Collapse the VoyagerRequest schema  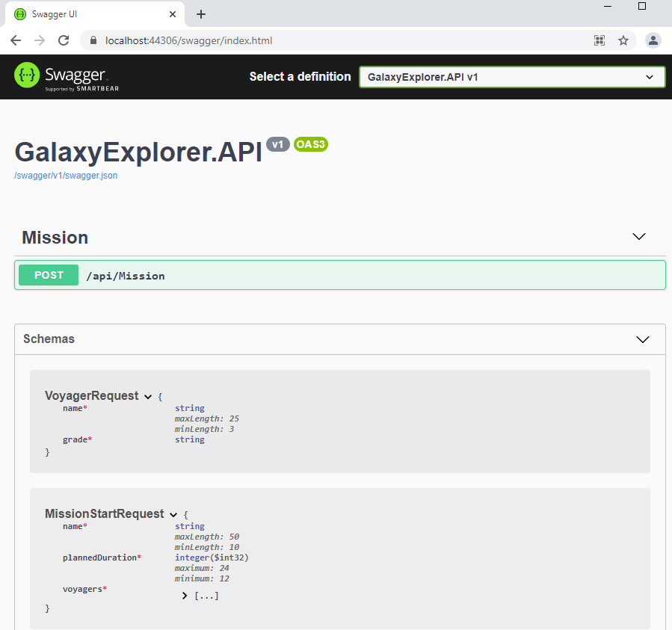(x=148, y=397)
